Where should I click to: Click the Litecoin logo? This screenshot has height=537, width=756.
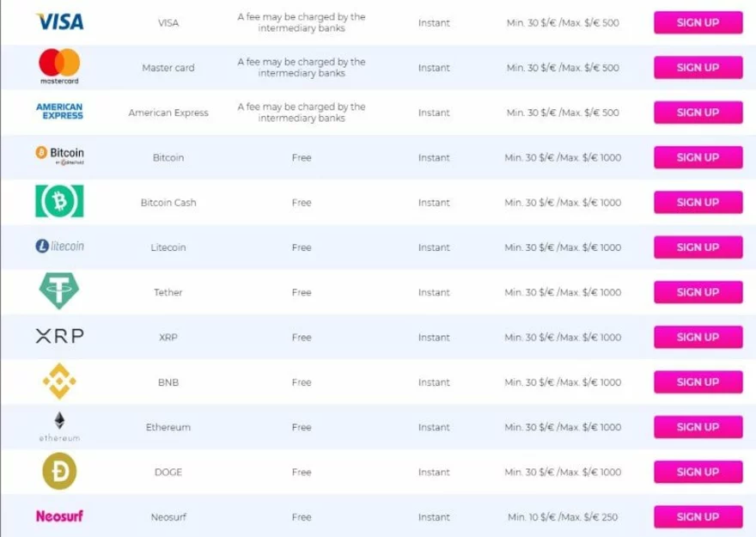[59, 247]
